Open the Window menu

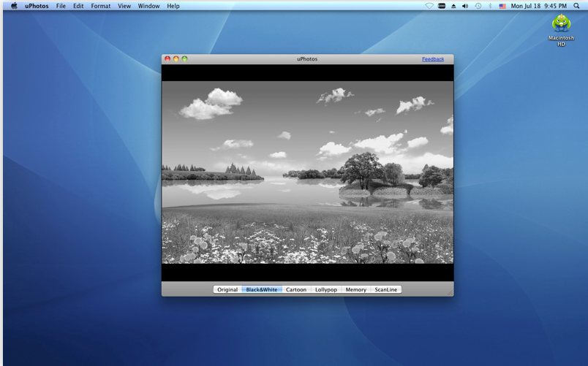pyautogui.click(x=148, y=6)
